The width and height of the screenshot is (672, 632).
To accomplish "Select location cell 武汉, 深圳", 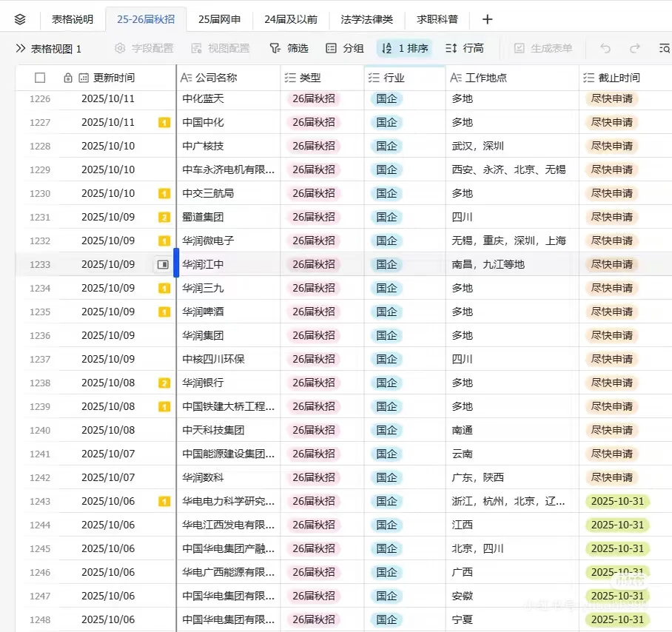I will click(512, 146).
